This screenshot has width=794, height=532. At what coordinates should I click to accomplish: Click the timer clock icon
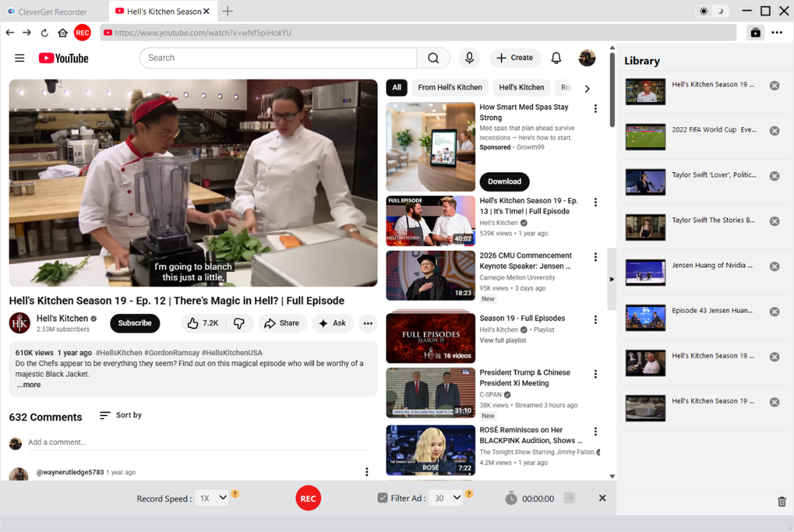coord(511,498)
